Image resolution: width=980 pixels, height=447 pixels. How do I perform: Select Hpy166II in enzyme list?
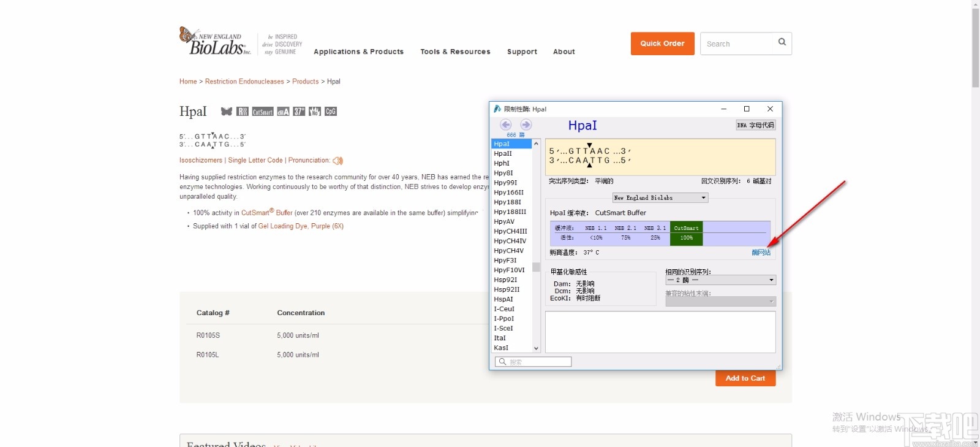click(511, 193)
